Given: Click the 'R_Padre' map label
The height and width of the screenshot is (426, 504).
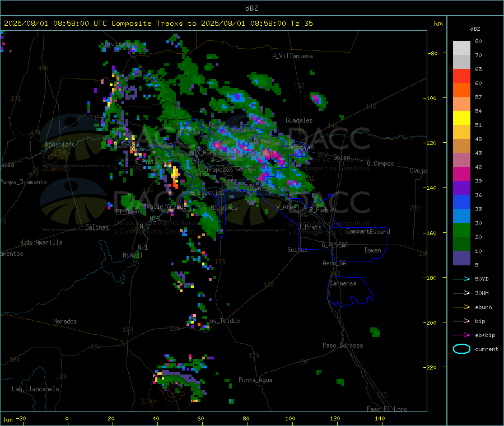Looking at the screenshot, I should (x=321, y=210).
